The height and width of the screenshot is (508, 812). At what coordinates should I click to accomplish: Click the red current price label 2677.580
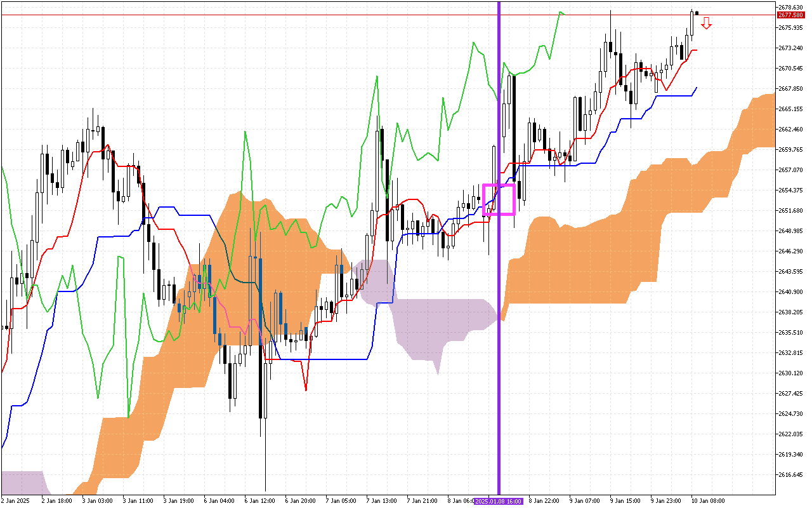790,15
